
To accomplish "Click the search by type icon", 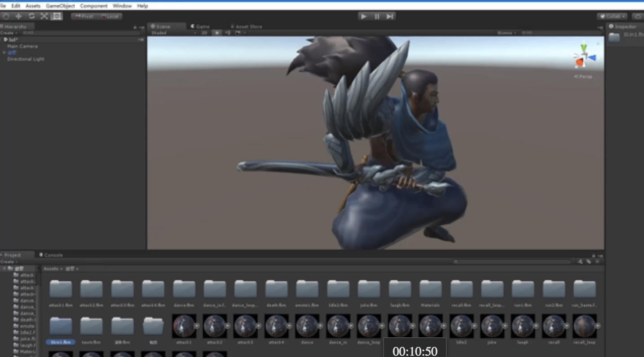I will 580,261.
